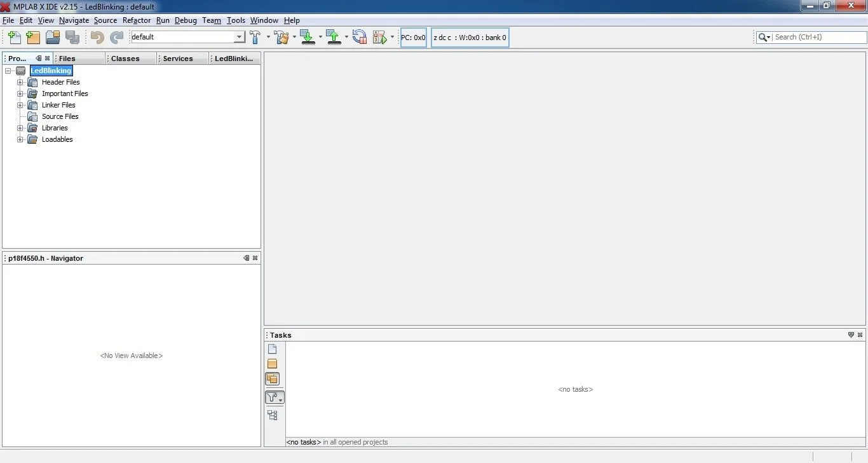
Task: Click the New File toolbar icon
Action: point(14,37)
